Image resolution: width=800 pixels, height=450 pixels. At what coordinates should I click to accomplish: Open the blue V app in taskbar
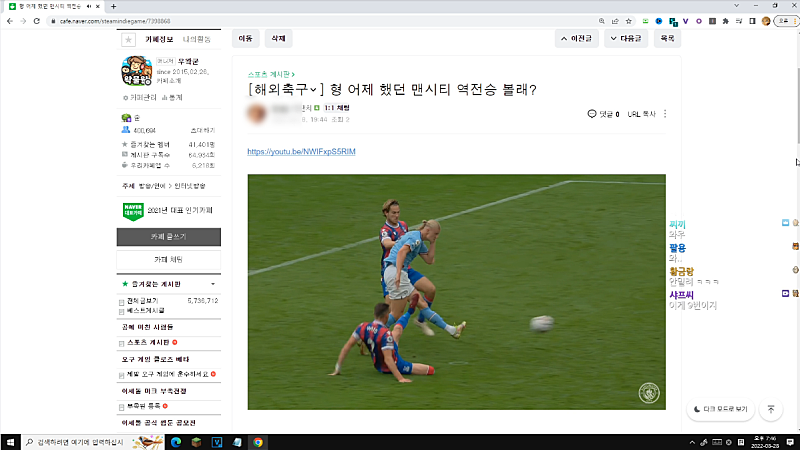coord(217,442)
